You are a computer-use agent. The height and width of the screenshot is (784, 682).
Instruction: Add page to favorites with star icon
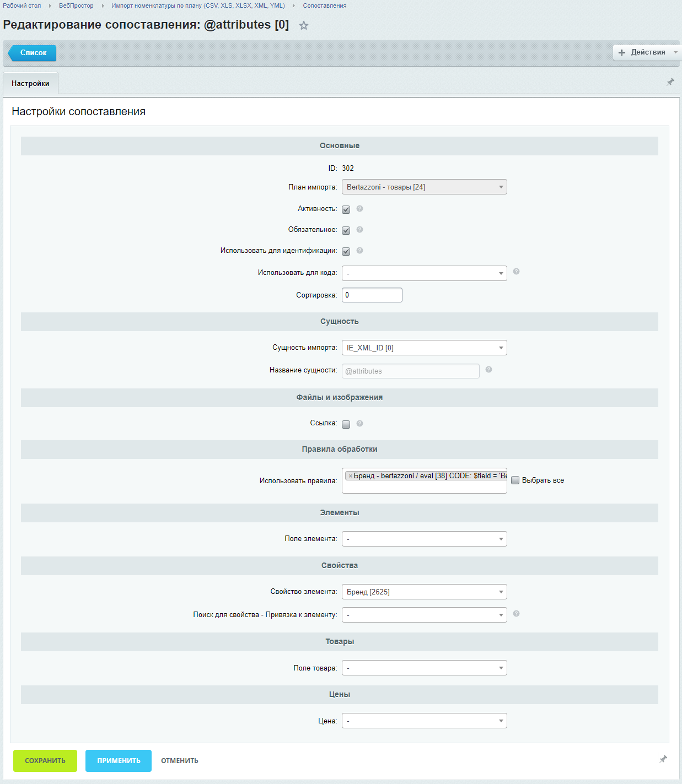(x=304, y=25)
